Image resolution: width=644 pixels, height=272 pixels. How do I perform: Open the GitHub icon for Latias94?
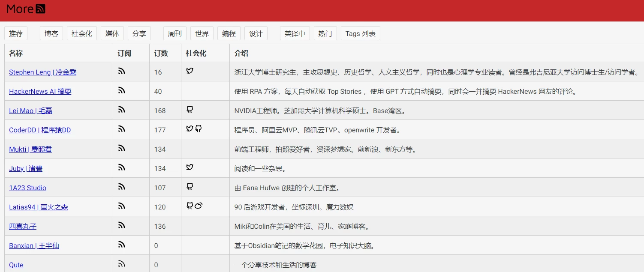[190, 206]
